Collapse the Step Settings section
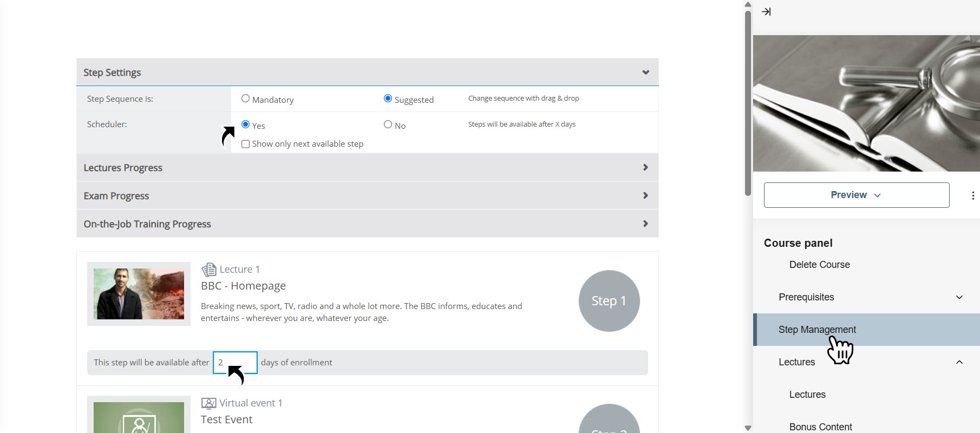 click(x=645, y=73)
